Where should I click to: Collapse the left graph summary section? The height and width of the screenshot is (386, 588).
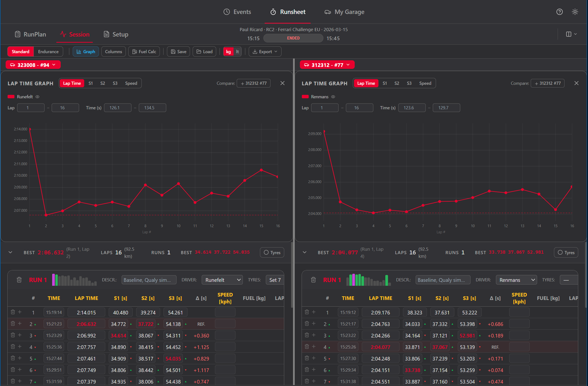(10, 252)
